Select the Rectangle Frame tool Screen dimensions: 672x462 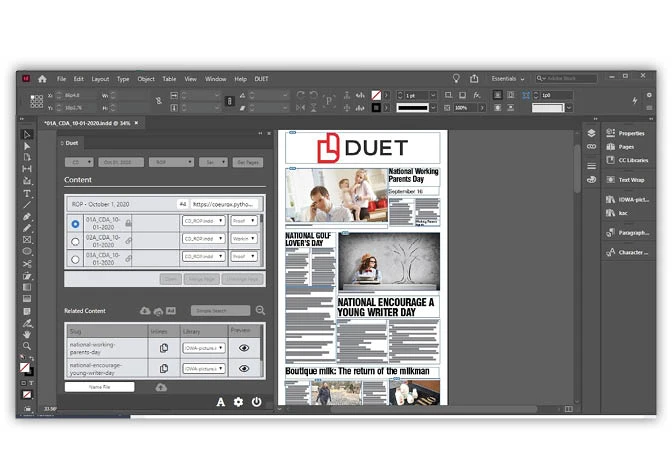27,240
